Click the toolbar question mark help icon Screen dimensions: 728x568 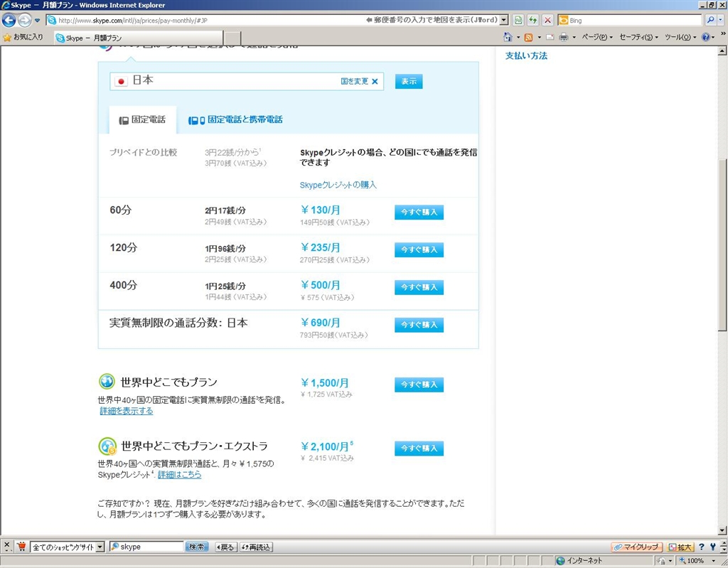click(x=701, y=547)
